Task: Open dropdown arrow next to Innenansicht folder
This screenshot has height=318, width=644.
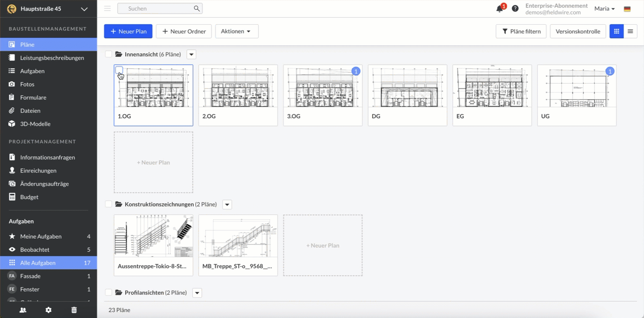Action: click(191, 55)
